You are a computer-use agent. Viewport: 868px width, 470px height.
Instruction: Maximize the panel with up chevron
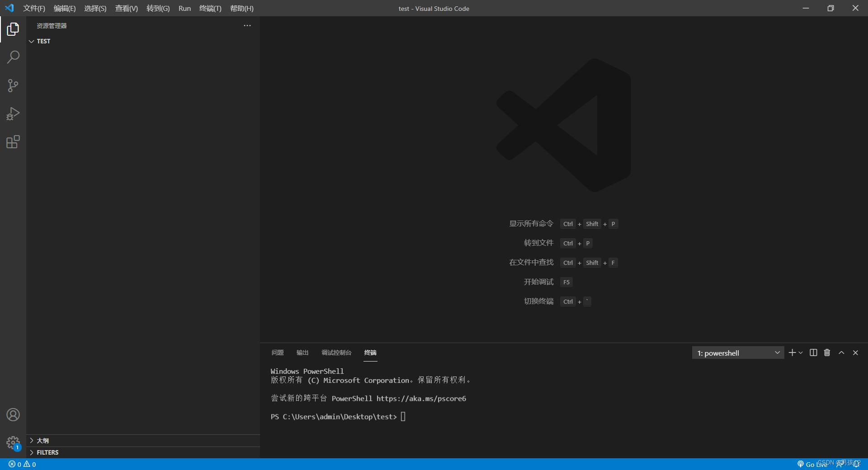(841, 352)
